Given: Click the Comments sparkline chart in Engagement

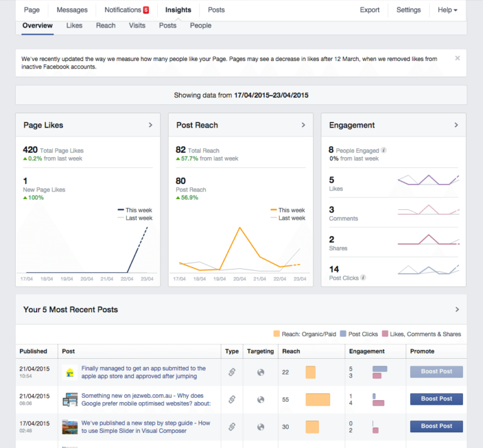Looking at the screenshot, I should click(428, 209).
